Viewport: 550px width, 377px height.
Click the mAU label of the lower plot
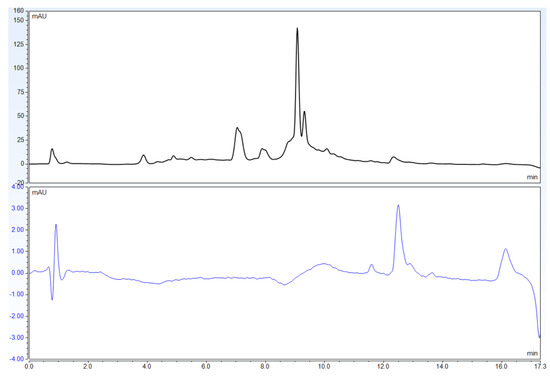pyautogui.click(x=39, y=193)
